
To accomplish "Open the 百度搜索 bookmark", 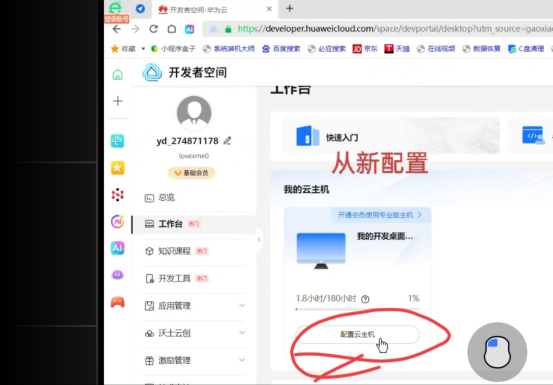I will pos(281,49).
